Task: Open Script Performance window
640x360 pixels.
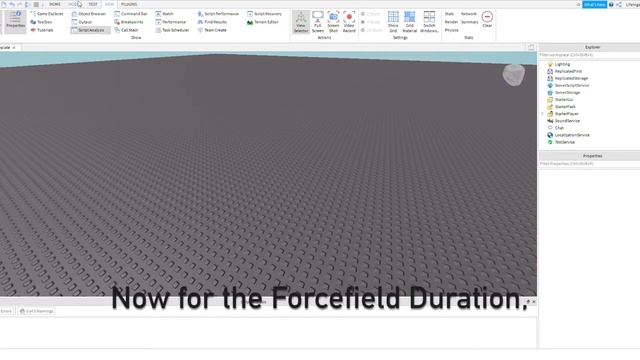Action: click(218, 14)
